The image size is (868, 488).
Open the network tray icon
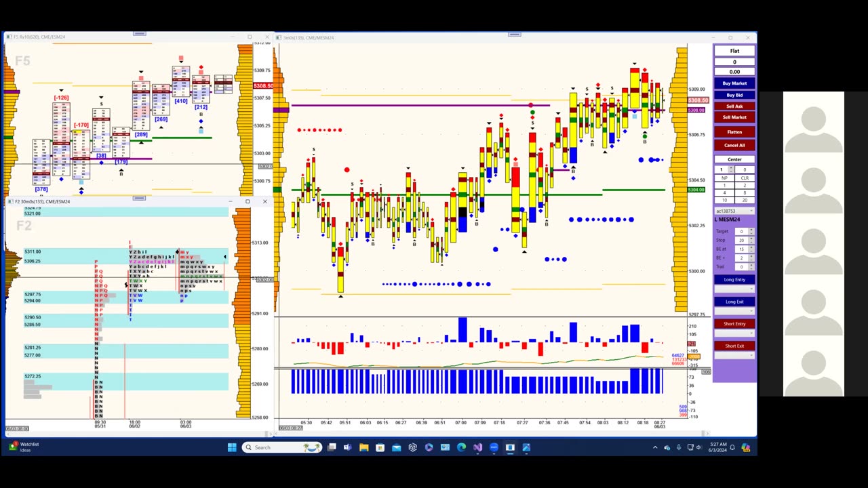click(690, 447)
